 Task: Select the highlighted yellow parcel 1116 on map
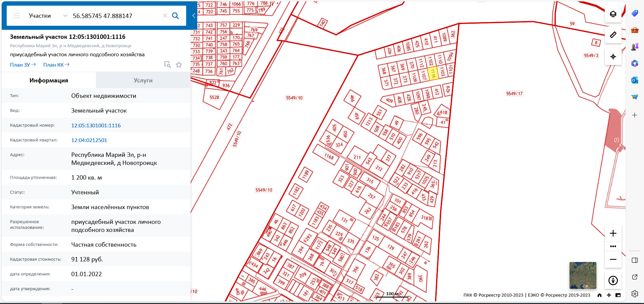(x=433, y=73)
